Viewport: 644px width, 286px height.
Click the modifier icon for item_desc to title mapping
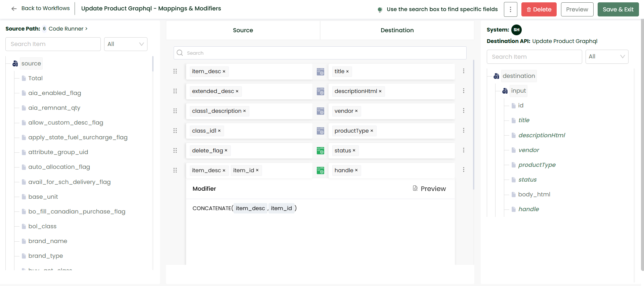click(320, 72)
